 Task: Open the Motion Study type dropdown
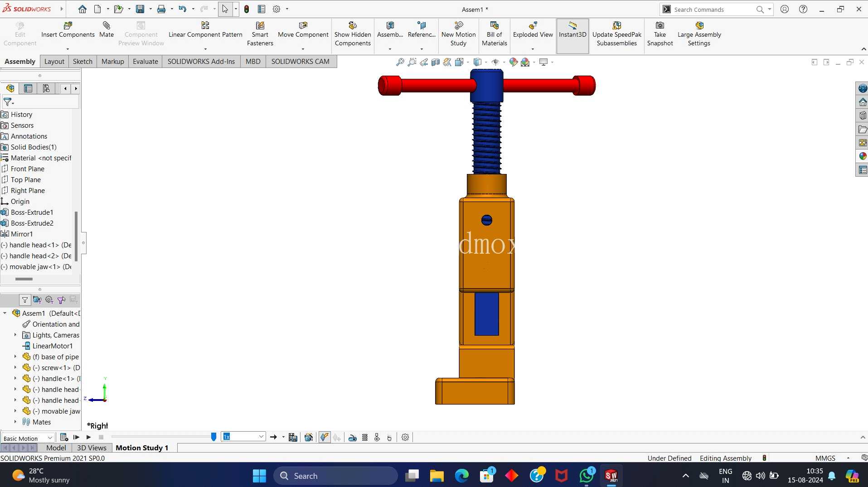(28, 438)
